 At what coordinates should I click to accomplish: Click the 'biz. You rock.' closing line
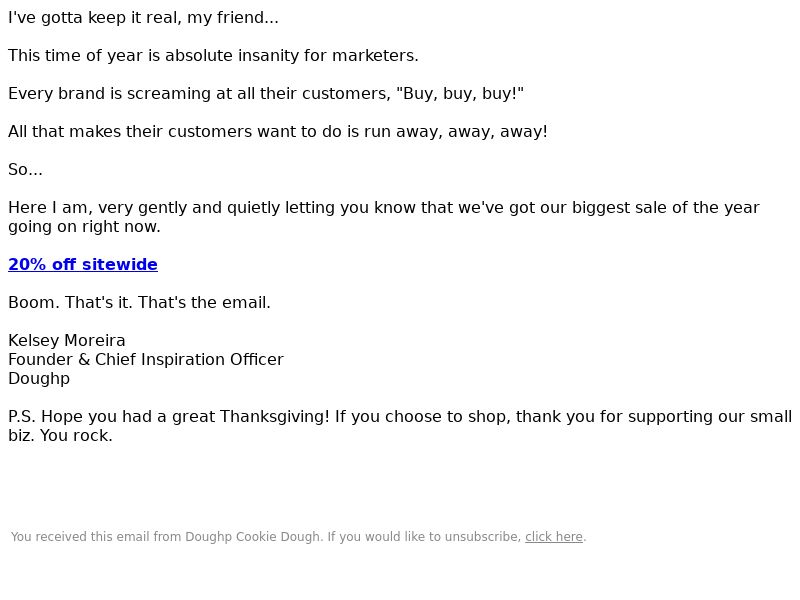click(x=60, y=436)
